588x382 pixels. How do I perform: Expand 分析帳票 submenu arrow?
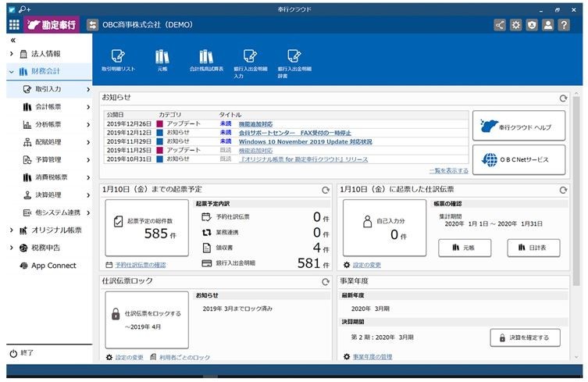[88, 124]
